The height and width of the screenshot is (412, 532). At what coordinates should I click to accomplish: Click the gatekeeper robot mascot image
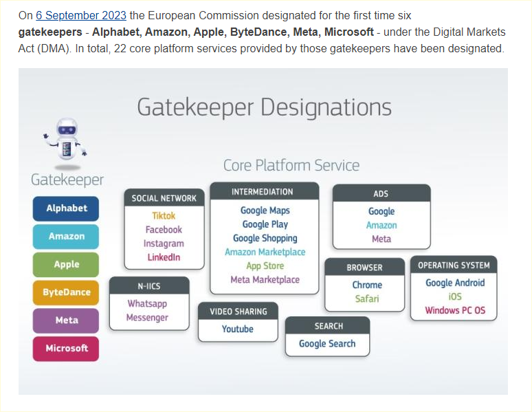(x=66, y=143)
